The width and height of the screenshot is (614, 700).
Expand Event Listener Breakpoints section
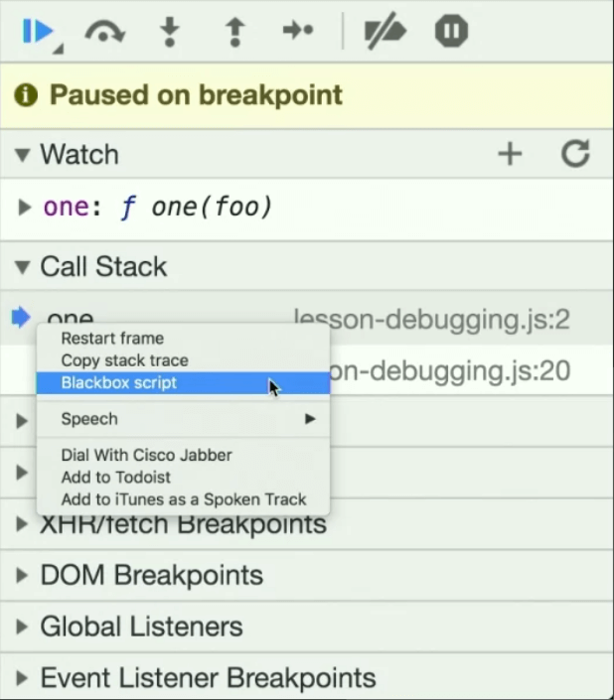tap(23, 679)
